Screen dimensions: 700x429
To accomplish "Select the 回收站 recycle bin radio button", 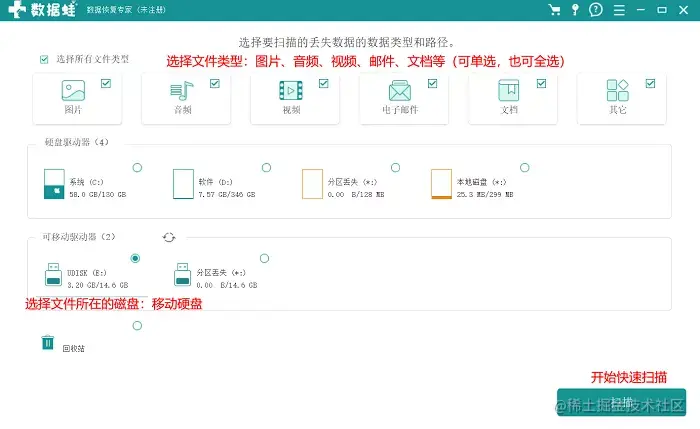I will (138, 325).
